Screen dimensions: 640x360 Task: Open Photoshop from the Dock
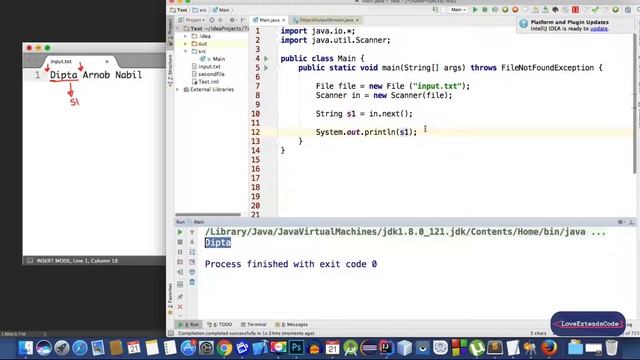pyautogui.click(x=297, y=348)
